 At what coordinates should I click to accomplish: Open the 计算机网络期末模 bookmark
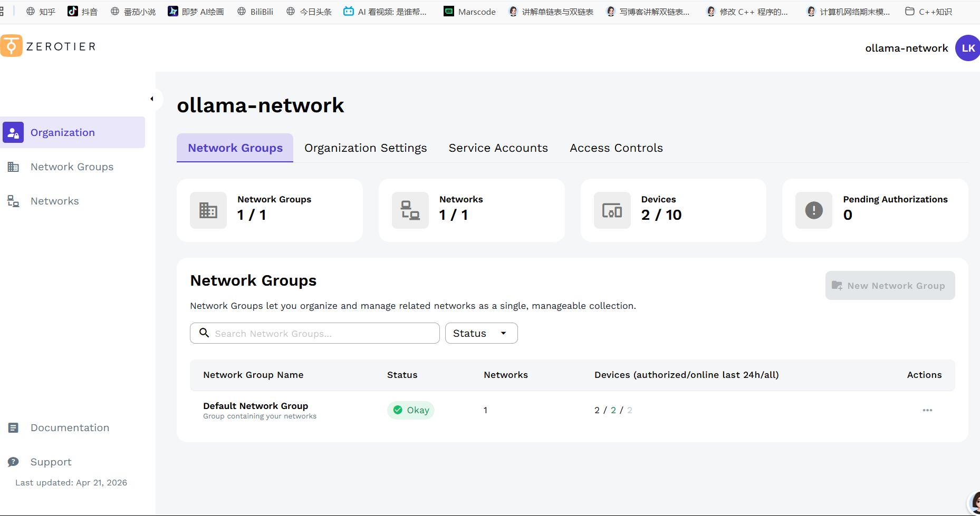coord(848,11)
